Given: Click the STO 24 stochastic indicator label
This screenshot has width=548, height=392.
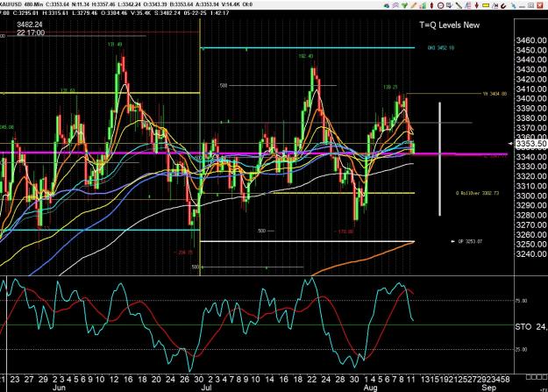Looking at the screenshot, I should click(531, 326).
